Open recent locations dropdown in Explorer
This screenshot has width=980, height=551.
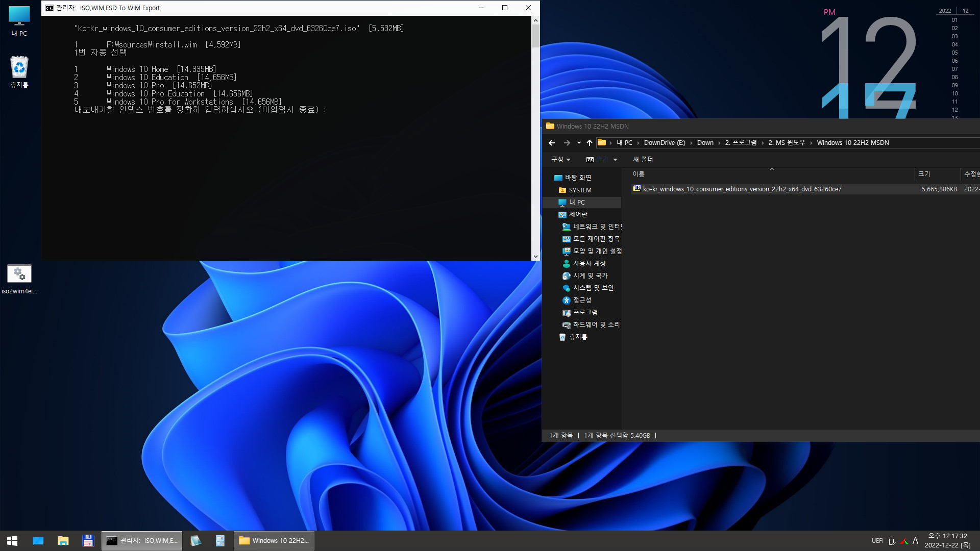coord(579,143)
